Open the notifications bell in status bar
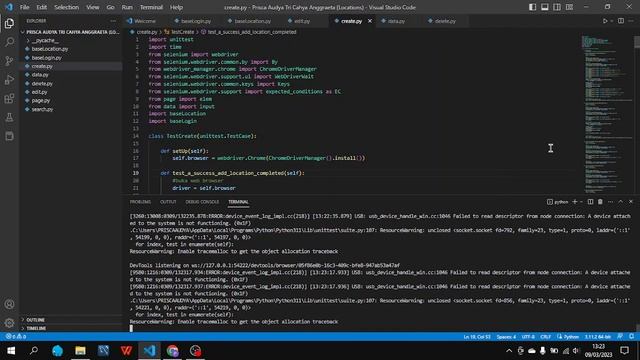This screenshot has height=360, width=640. click(631, 337)
